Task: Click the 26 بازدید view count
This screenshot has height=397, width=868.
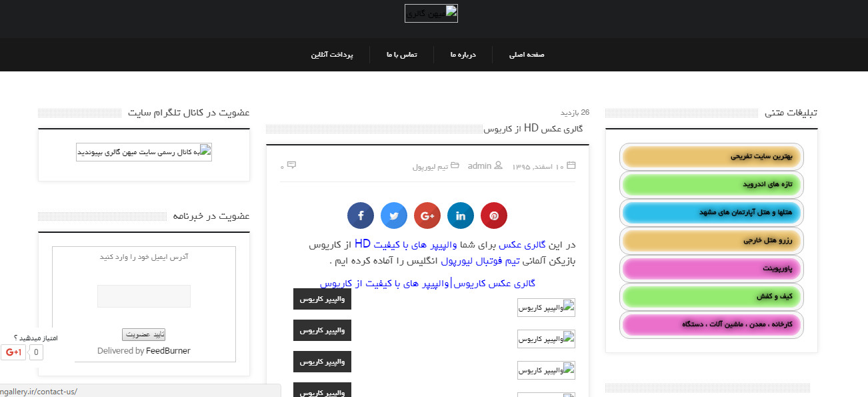Action: tap(575, 112)
